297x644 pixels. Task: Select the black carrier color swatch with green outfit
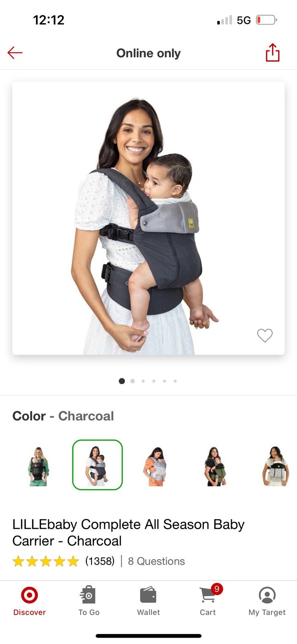38,466
